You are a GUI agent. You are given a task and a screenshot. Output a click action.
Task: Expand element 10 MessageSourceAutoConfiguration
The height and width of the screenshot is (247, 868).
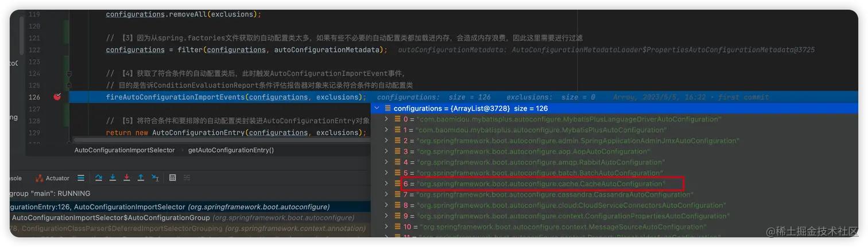386,227
